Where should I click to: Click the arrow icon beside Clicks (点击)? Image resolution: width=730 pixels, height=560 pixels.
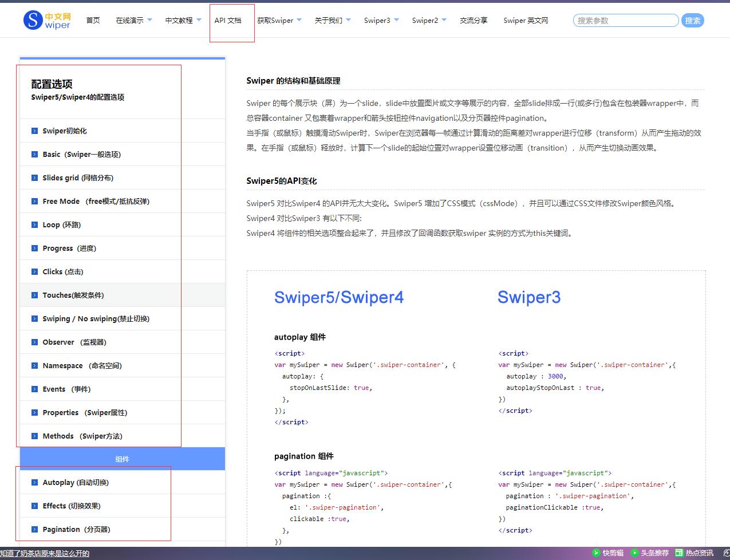pyautogui.click(x=35, y=272)
